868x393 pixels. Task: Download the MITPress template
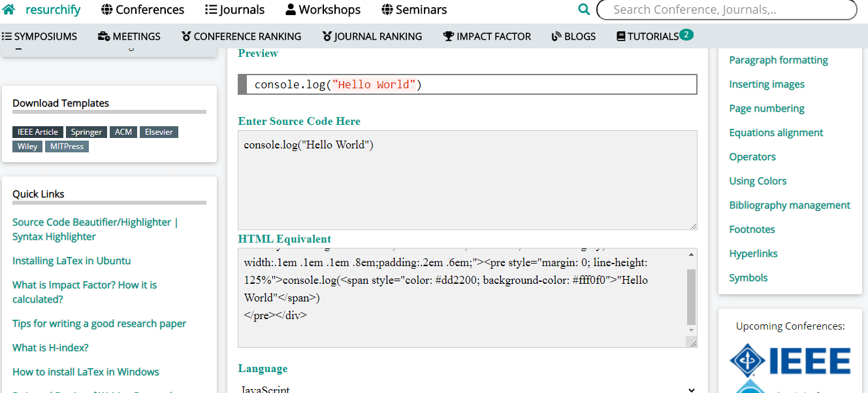click(x=67, y=146)
